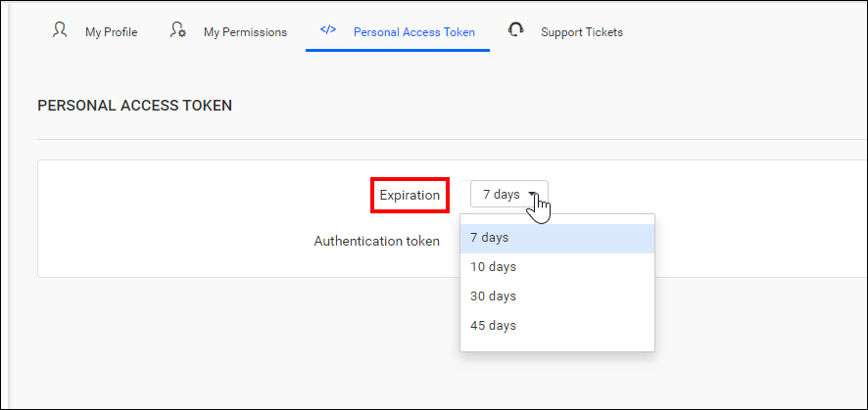Pick 30 days from the dropdown list
868x410 pixels.
click(557, 296)
